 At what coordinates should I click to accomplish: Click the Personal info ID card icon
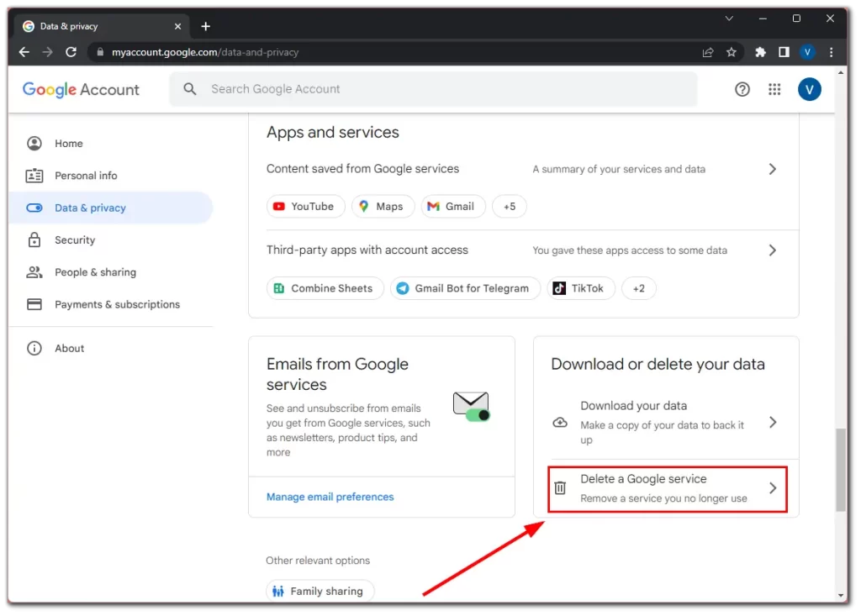click(x=34, y=176)
